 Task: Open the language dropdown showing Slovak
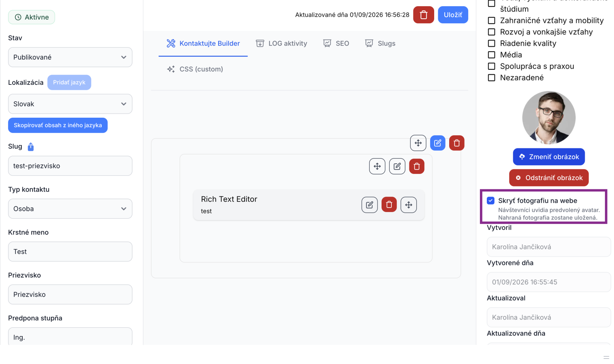click(70, 104)
